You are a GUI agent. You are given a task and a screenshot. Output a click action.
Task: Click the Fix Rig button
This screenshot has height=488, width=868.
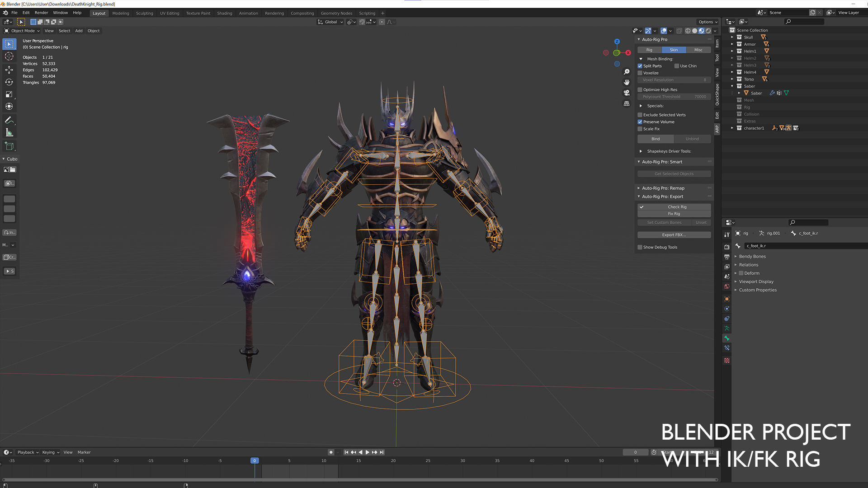tap(674, 214)
